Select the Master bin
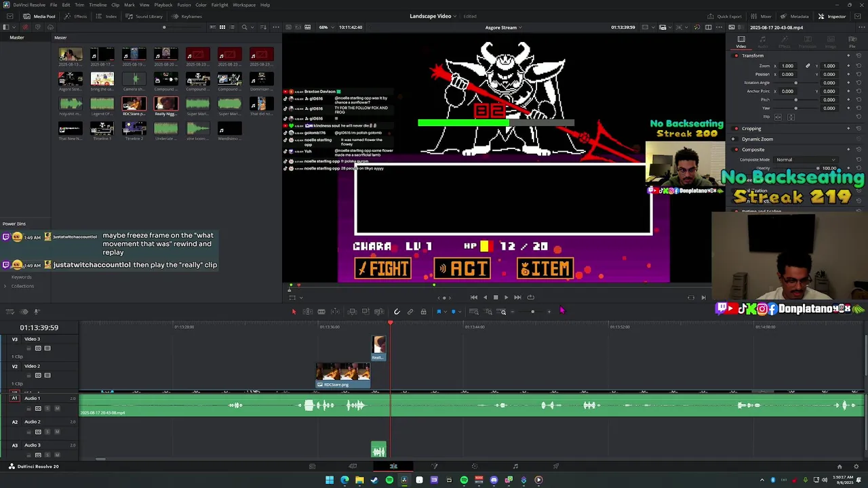The width and height of the screenshot is (868, 488). [17, 37]
